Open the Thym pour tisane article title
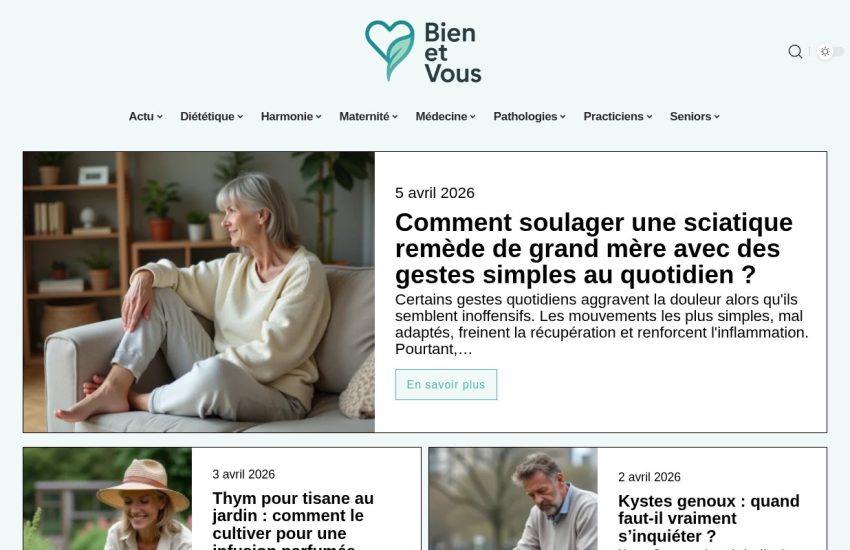The width and height of the screenshot is (850, 550). coord(293,520)
